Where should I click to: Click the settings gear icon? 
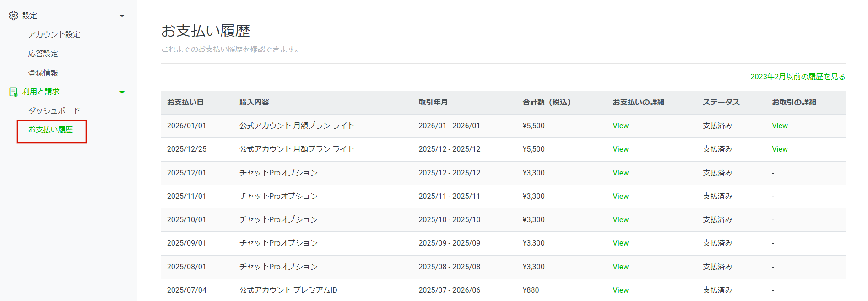pyautogui.click(x=13, y=16)
